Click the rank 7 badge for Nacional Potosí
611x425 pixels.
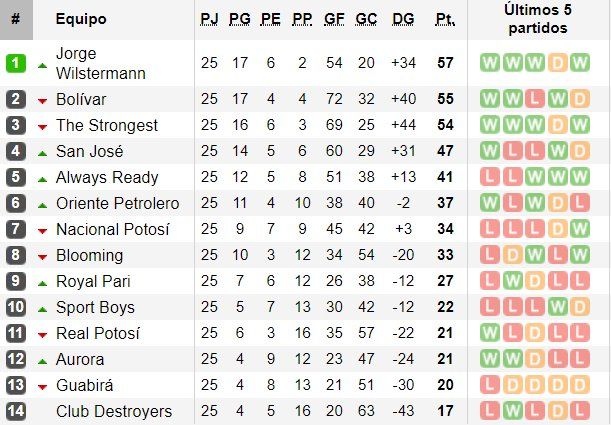coord(16,229)
